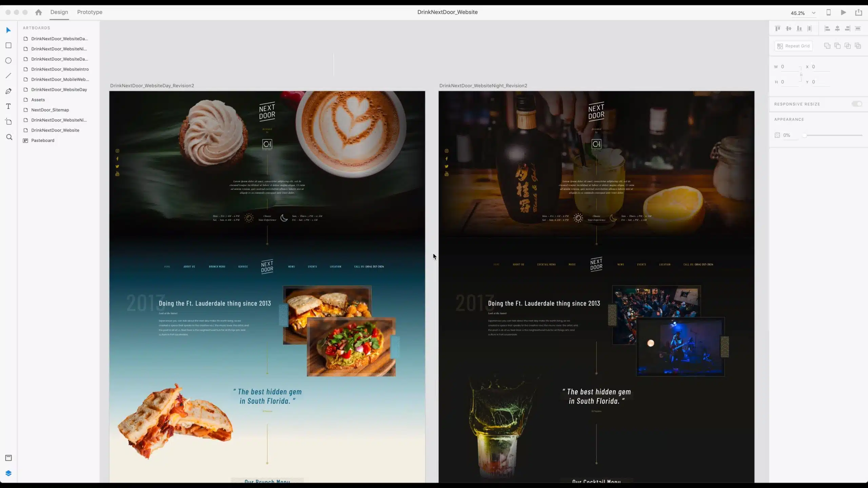
Task: Open the 45.2% zoom level dropdown
Action: (x=803, y=13)
